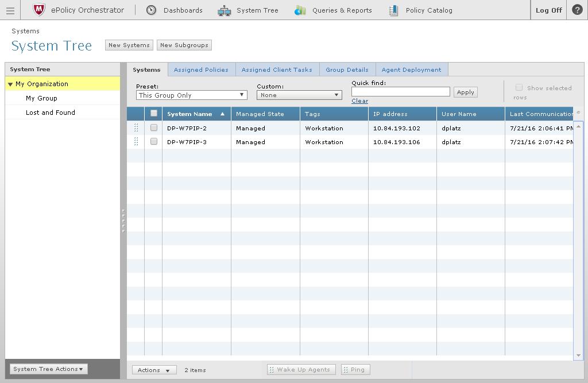Click IP address 10.84.193.106
The image size is (588, 383).
coord(397,142)
